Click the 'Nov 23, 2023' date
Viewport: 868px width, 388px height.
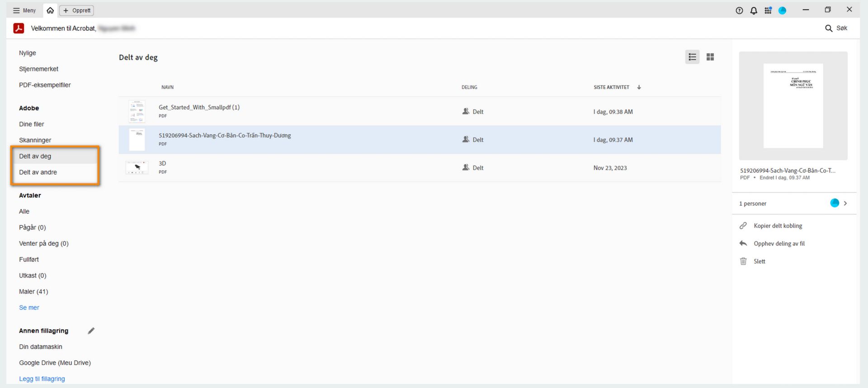click(610, 168)
